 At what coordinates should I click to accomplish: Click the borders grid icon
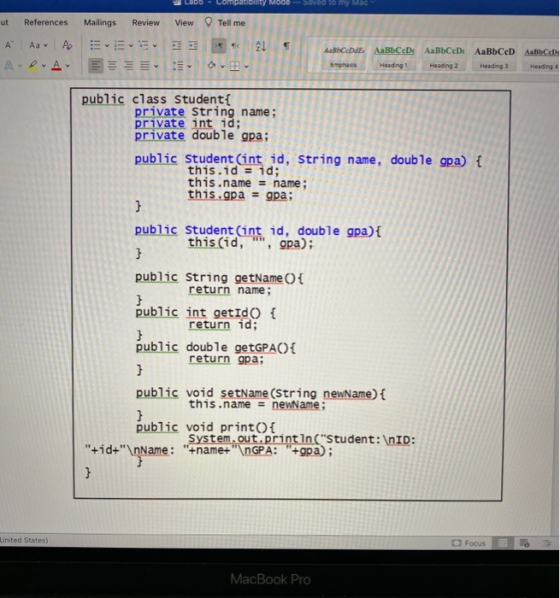coord(235,66)
